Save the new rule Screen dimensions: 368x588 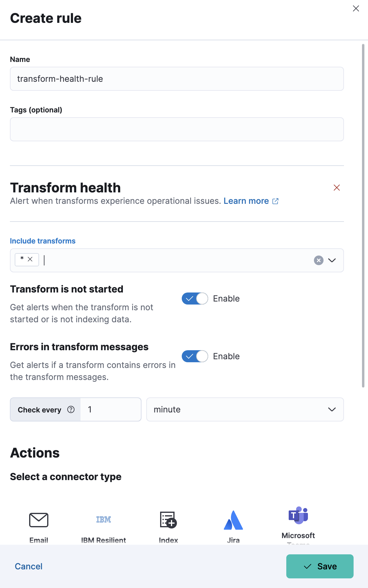coord(320,566)
